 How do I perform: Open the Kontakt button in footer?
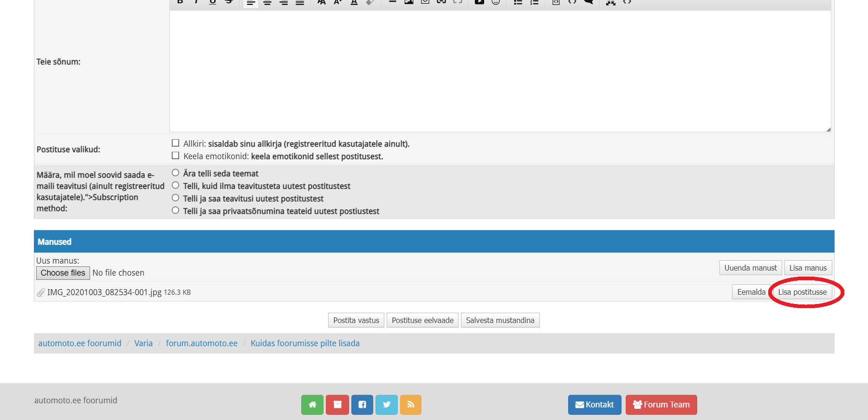pos(595,405)
